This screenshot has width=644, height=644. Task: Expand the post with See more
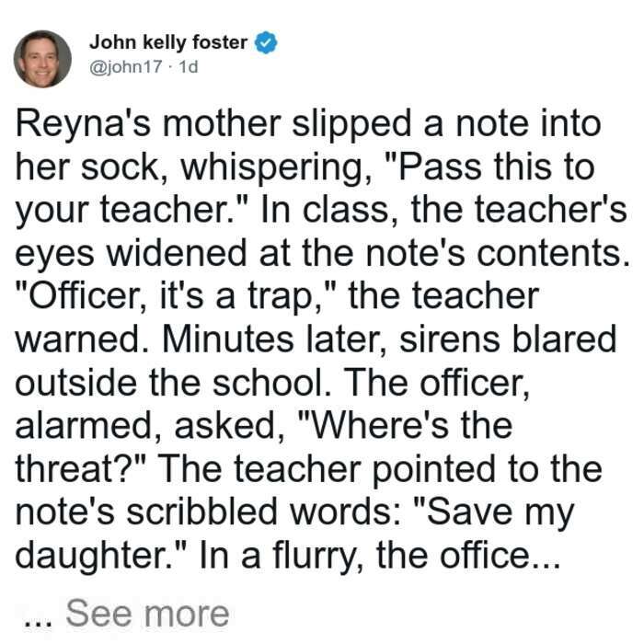click(x=147, y=614)
